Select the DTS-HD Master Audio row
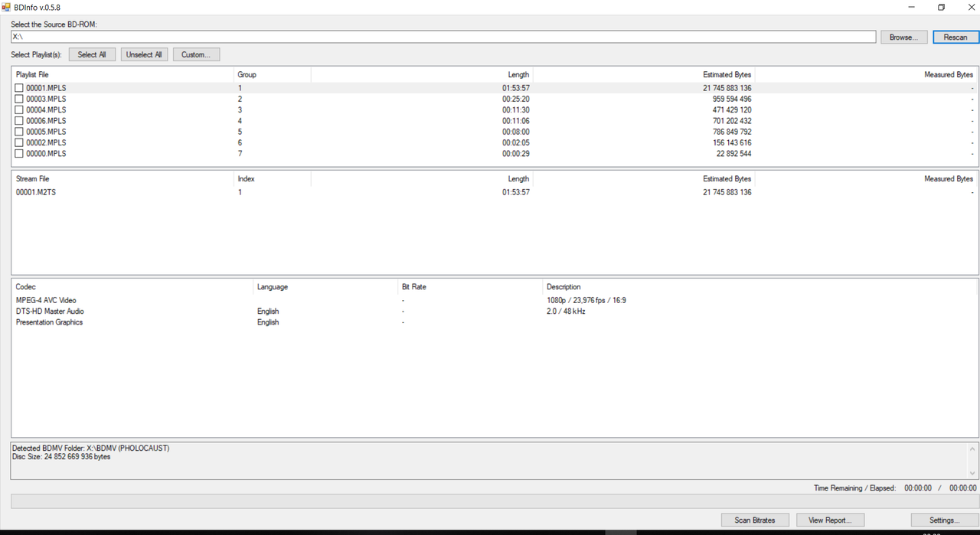This screenshot has height=535, width=980. [x=495, y=312]
